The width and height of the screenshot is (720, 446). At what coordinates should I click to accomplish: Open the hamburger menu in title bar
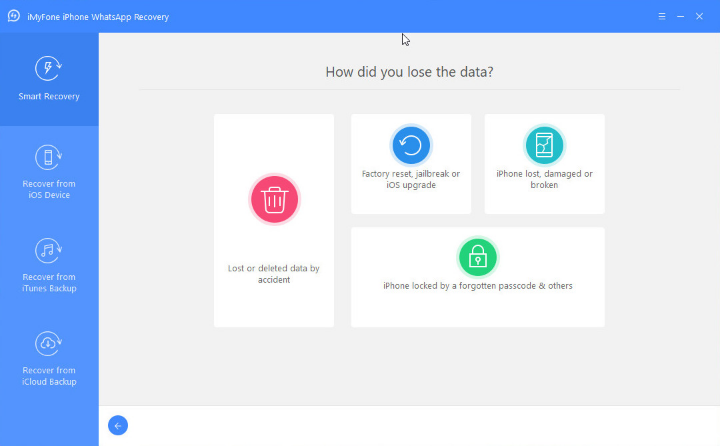(x=662, y=17)
